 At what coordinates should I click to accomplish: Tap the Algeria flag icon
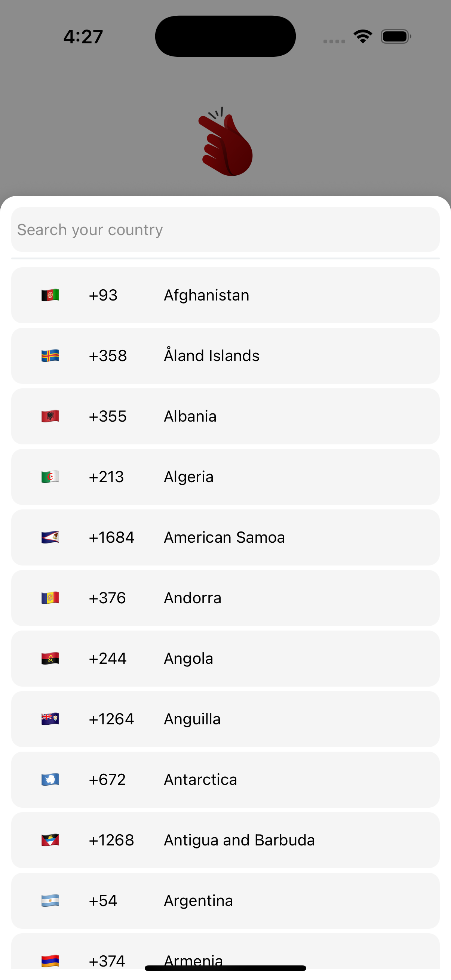[50, 477]
